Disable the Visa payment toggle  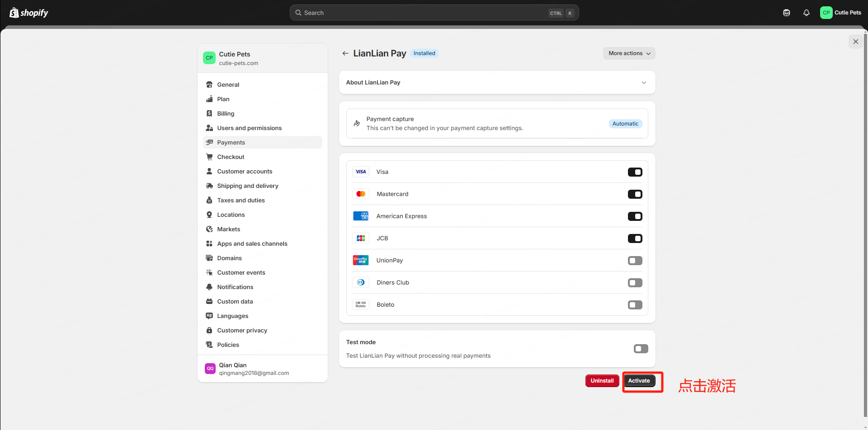click(x=635, y=172)
